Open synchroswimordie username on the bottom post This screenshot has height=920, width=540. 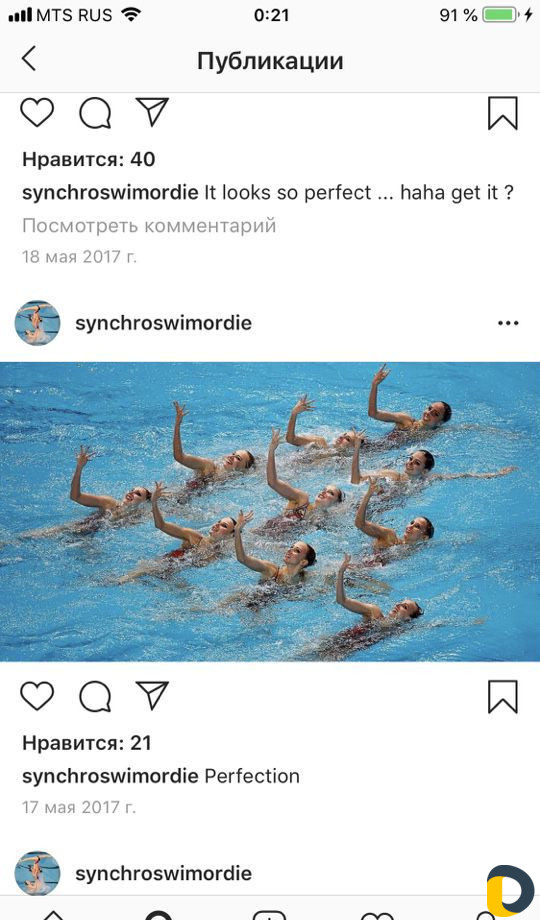pyautogui.click(x=163, y=873)
